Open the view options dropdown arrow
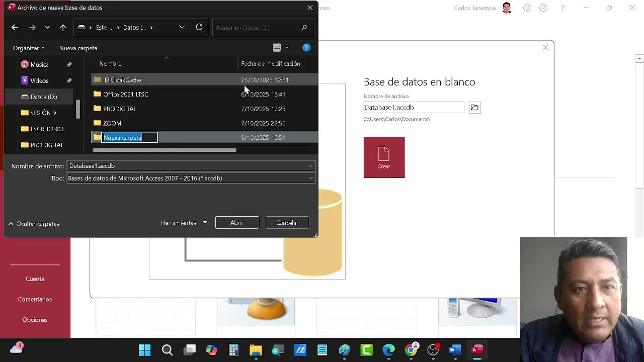 coord(286,48)
